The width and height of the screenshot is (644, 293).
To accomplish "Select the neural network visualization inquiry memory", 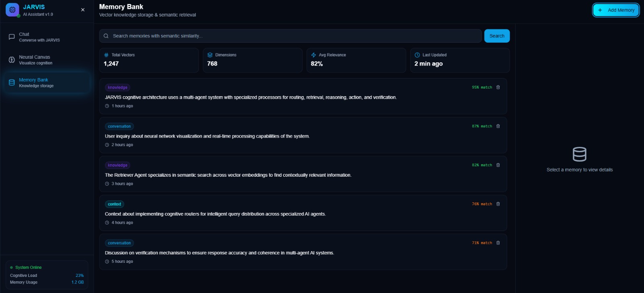I will 207,136.
